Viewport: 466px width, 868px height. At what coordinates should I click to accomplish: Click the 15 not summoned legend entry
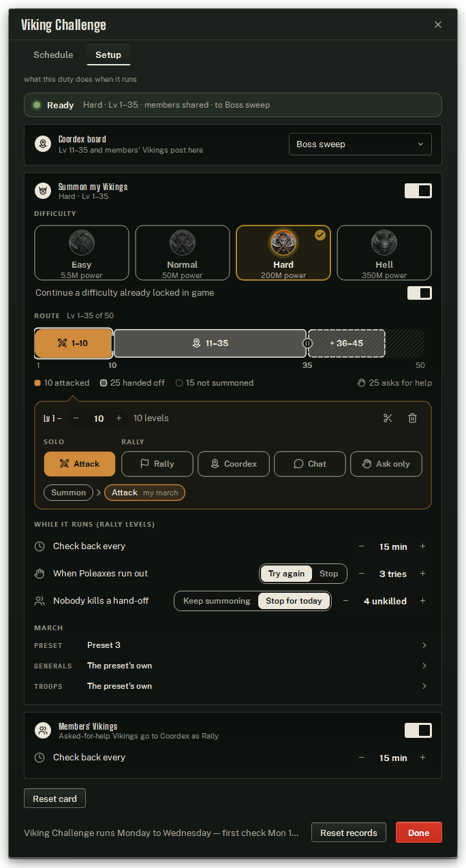click(215, 383)
